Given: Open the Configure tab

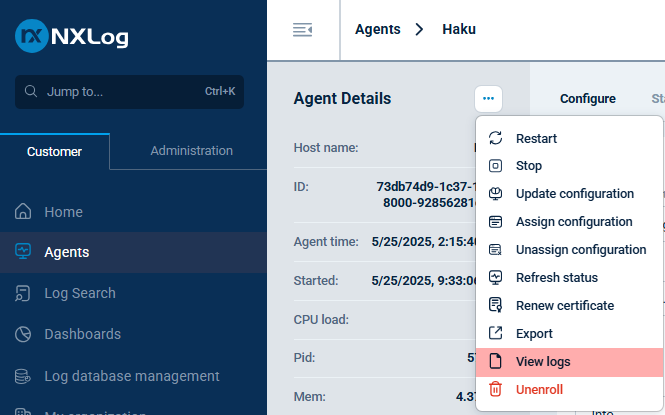Looking at the screenshot, I should 587,99.
